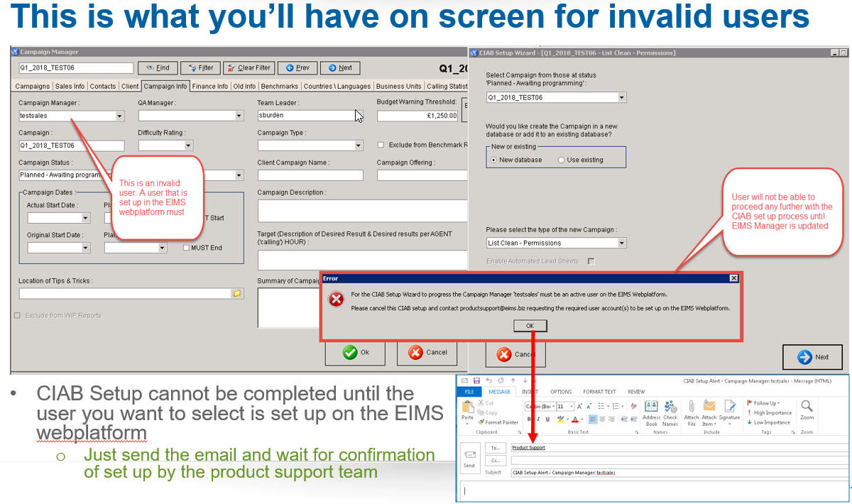The height and width of the screenshot is (504, 852).
Task: Switch to the Finance Info tab
Action: click(209, 87)
